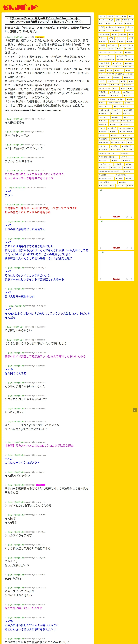This screenshot has height=644, width=138.
Task: Click the >>6 reply anchor
Action: tap(8, 191)
